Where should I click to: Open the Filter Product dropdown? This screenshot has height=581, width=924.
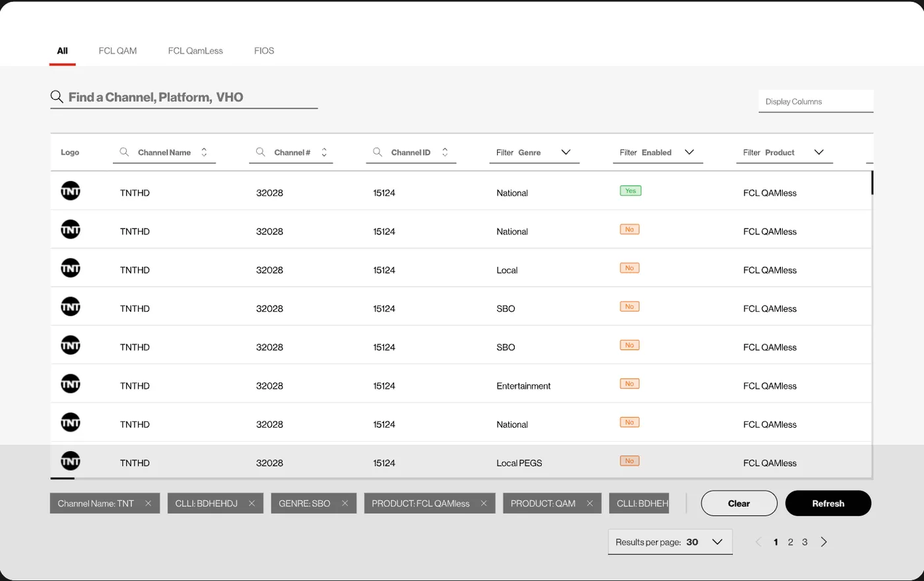tap(784, 153)
